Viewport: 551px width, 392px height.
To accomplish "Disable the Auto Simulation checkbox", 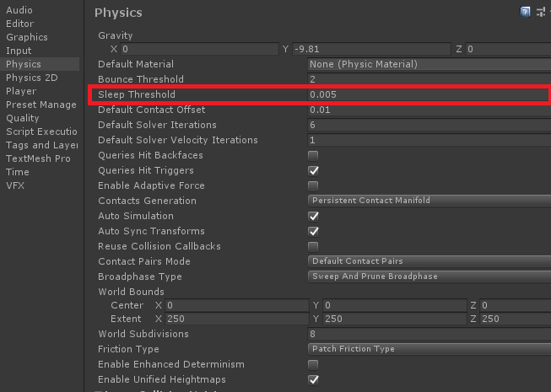I will tap(313, 217).
